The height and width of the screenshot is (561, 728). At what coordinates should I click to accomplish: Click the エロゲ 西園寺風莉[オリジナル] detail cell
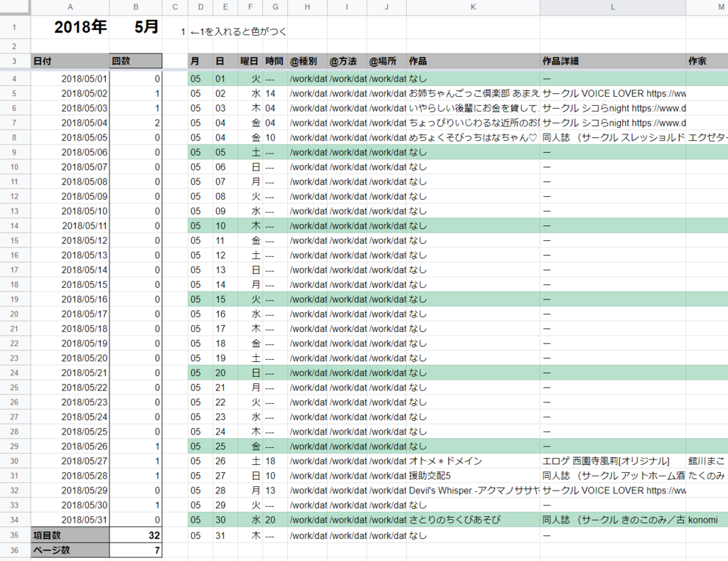(613, 461)
